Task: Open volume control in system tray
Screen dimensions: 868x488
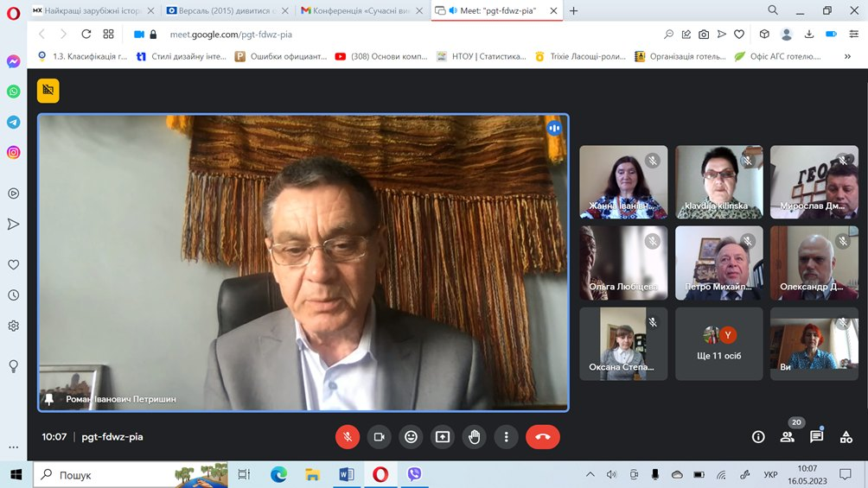Action: point(611,475)
